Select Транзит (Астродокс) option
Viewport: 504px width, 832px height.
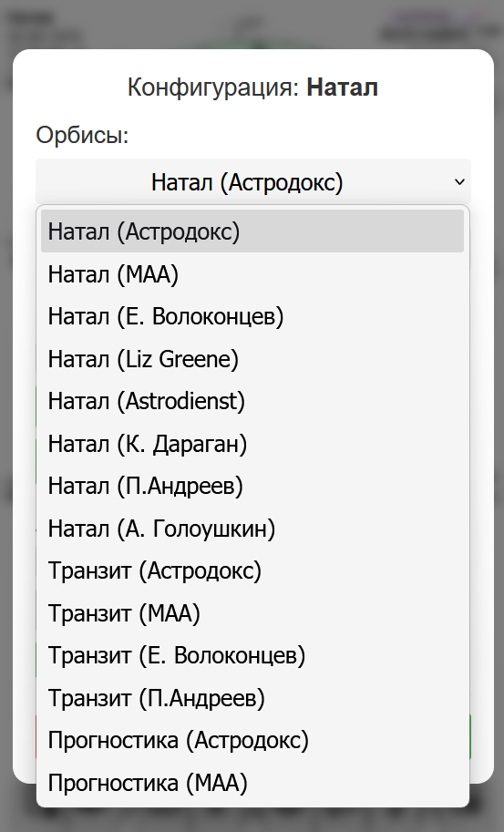252,571
